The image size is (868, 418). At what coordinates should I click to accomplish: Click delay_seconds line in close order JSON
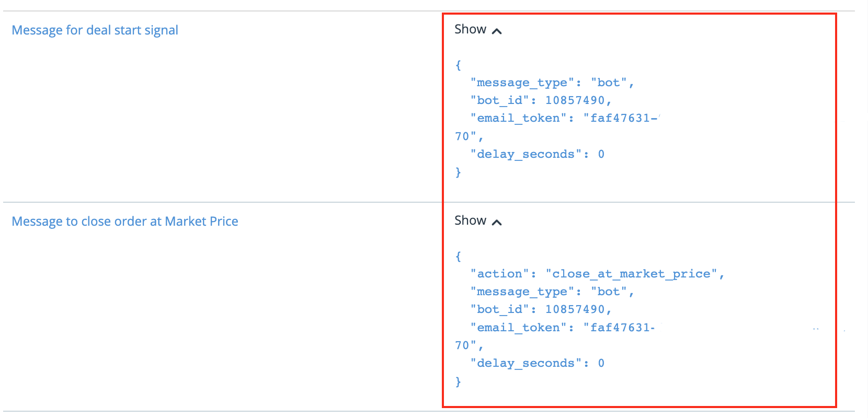coord(537,363)
